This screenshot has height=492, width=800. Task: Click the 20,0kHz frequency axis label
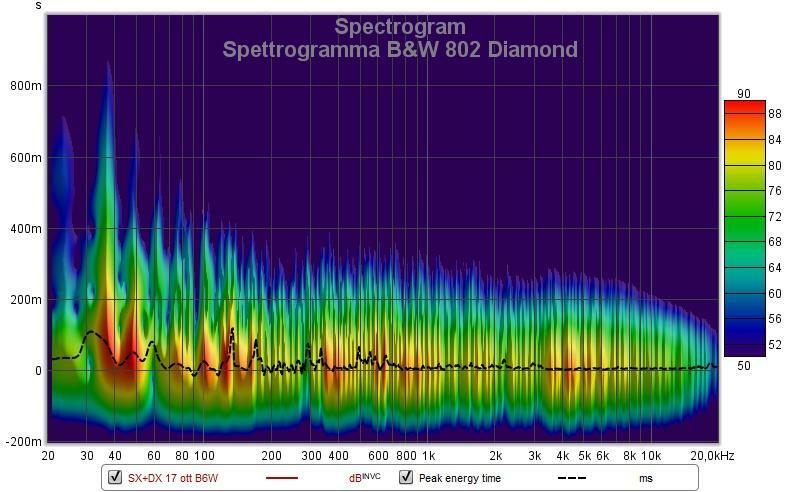pyautogui.click(x=713, y=456)
